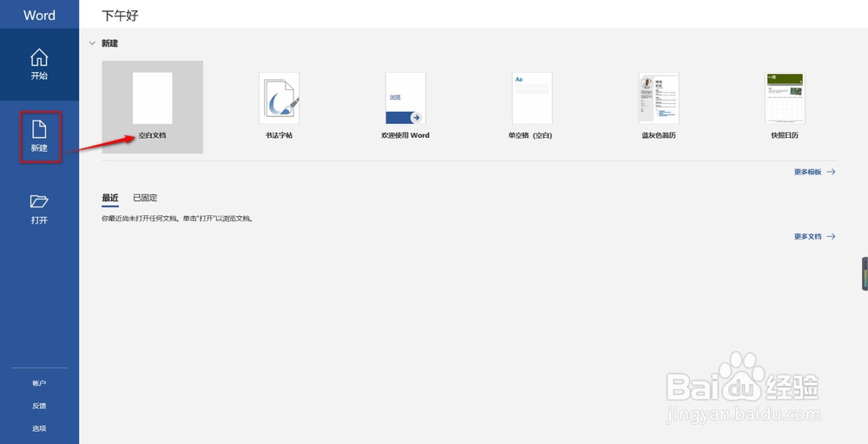
Task: Click the 快照日历 label text
Action: (x=785, y=135)
